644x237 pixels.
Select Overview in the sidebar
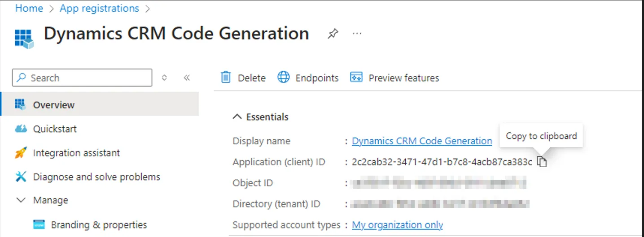coord(100,104)
